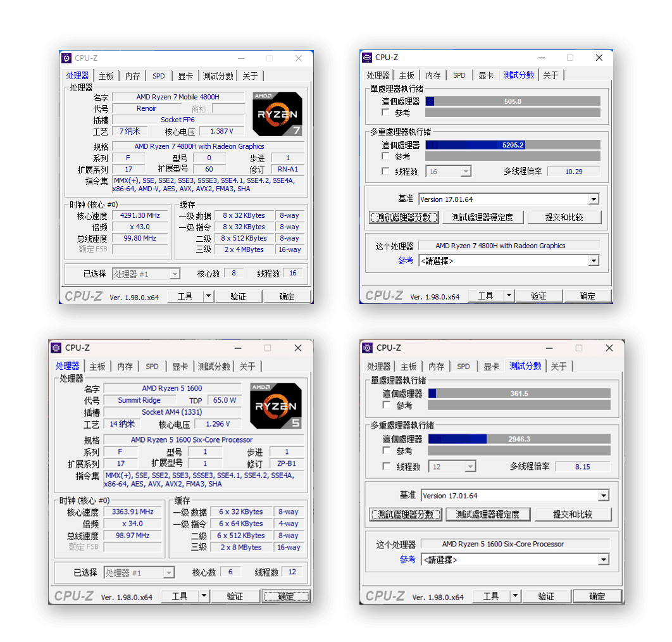Open 处理器 #1 selector in Ryzen 5 1600 window

pyautogui.click(x=139, y=573)
